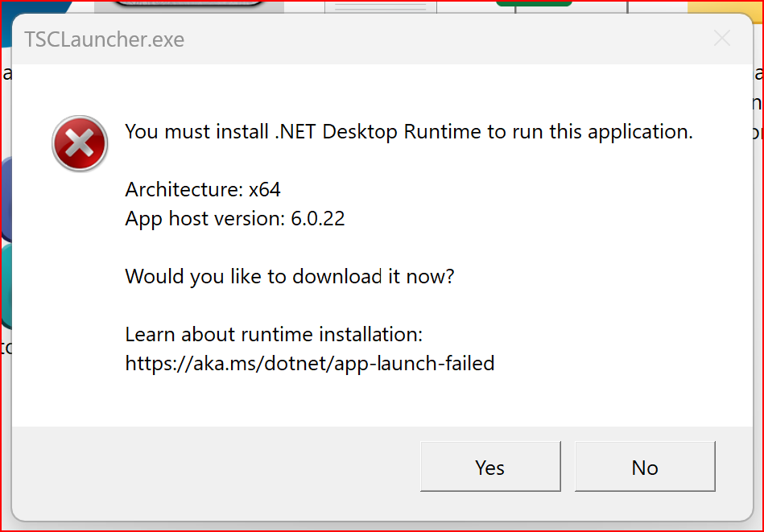Close the TSCLauncher.exe dialog
Image resolution: width=764 pixels, height=532 pixels.
[721, 39]
